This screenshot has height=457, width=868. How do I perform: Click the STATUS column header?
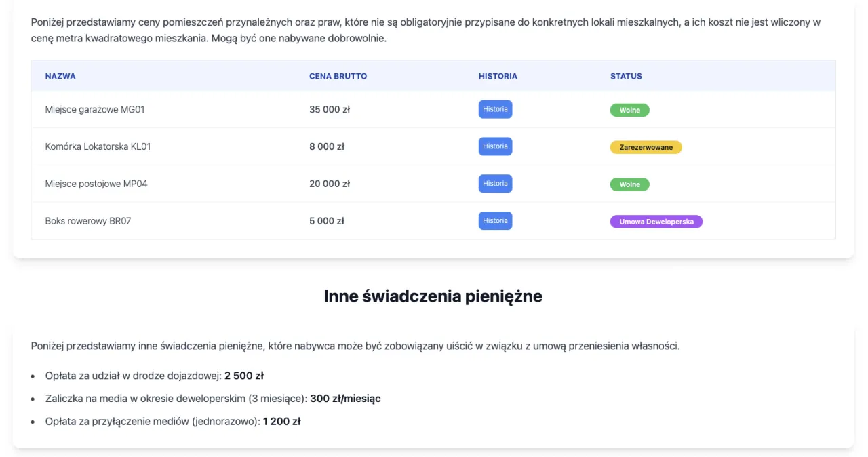click(625, 76)
